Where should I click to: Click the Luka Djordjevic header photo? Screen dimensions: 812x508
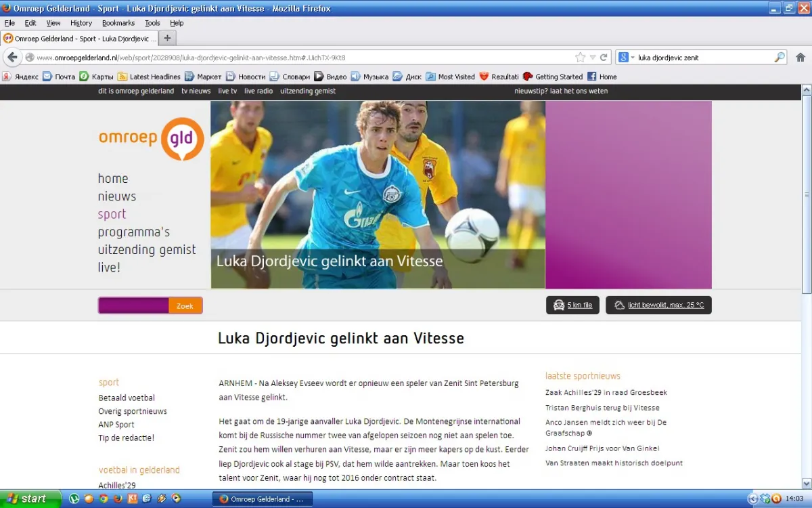tap(378, 194)
